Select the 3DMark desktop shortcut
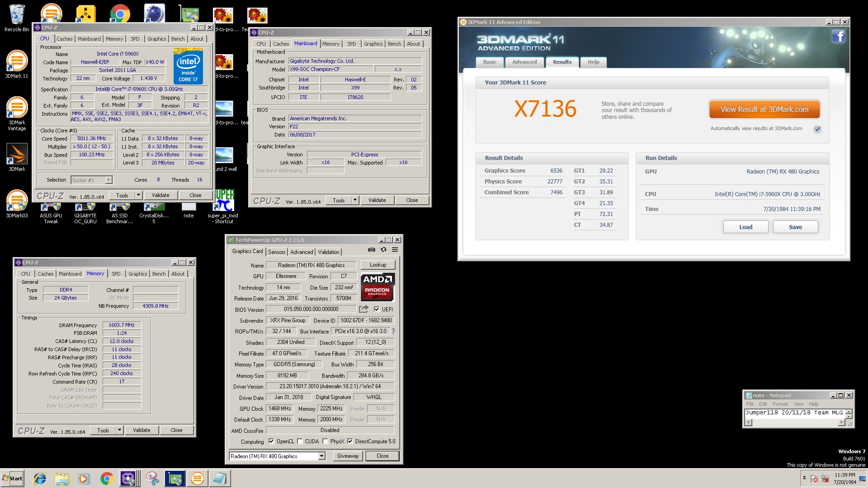This screenshot has width=868, height=488. [17, 157]
